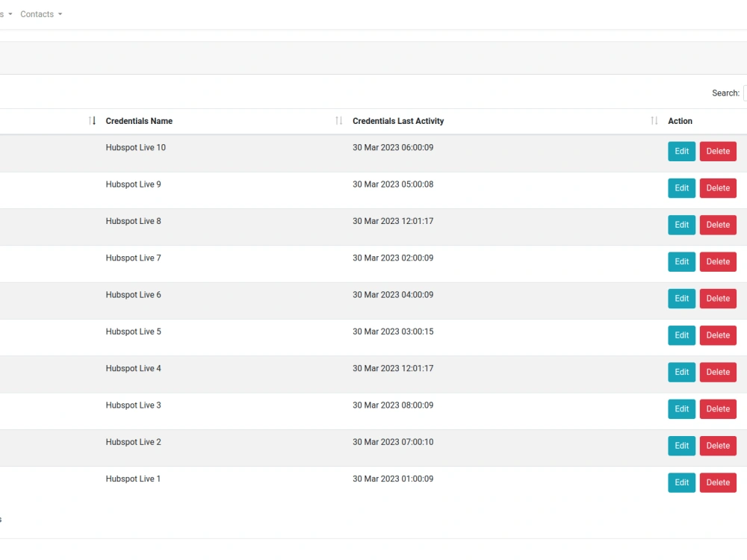Click the 30 Mar 2023 08:00:09 timestamp
The image size is (747, 560).
pyautogui.click(x=393, y=405)
